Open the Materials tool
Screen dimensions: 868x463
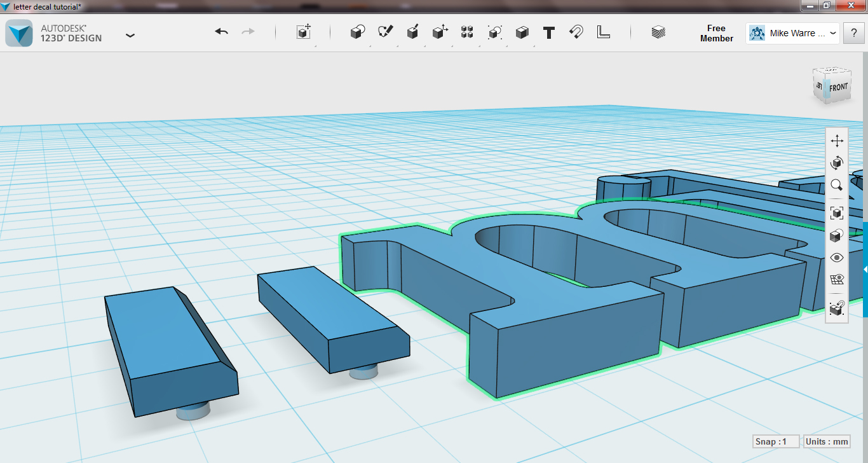(658, 32)
